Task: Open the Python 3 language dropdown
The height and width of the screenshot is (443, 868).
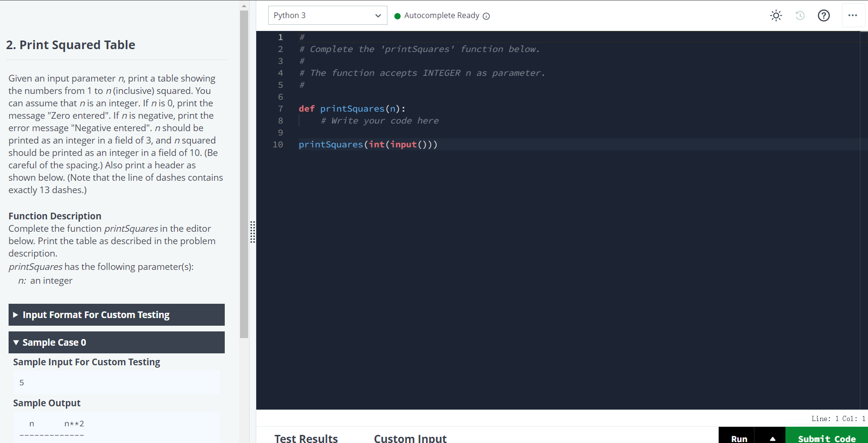Action: (327, 15)
